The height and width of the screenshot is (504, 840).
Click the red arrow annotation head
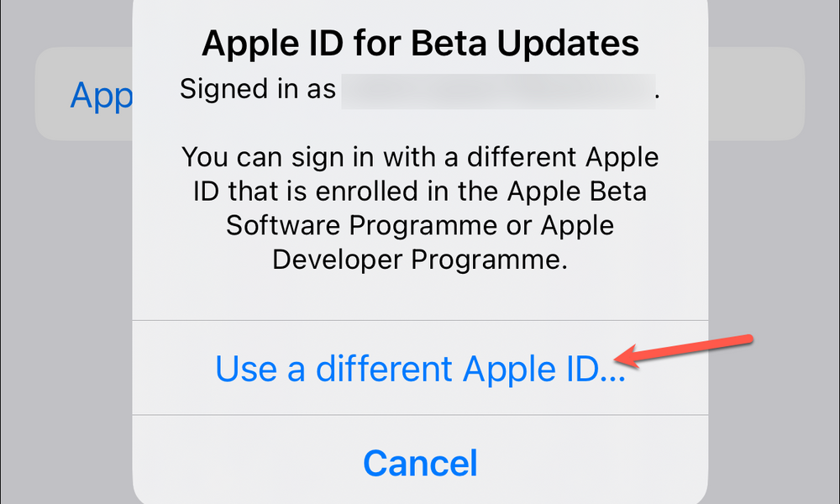click(627, 357)
